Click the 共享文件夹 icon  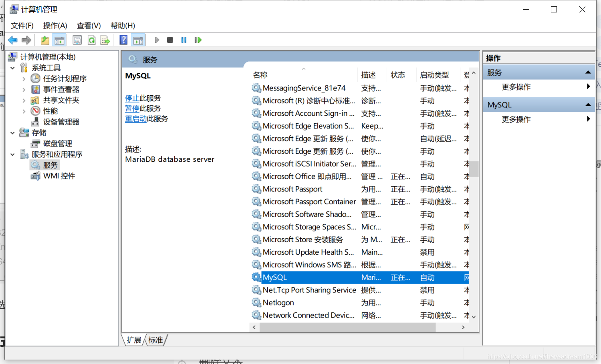[35, 100]
